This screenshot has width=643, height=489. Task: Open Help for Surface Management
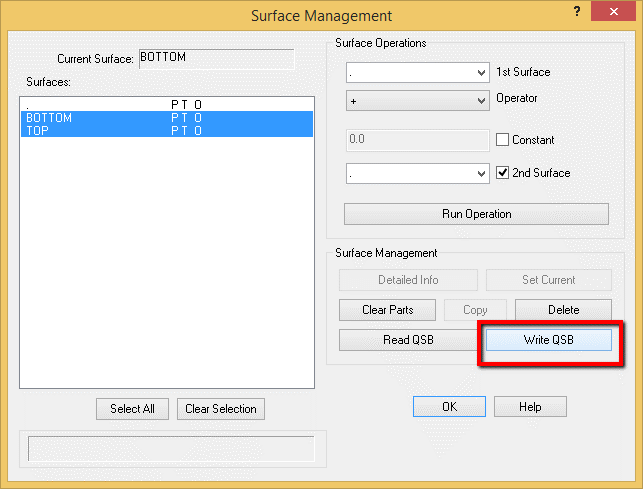pyautogui.click(x=530, y=407)
